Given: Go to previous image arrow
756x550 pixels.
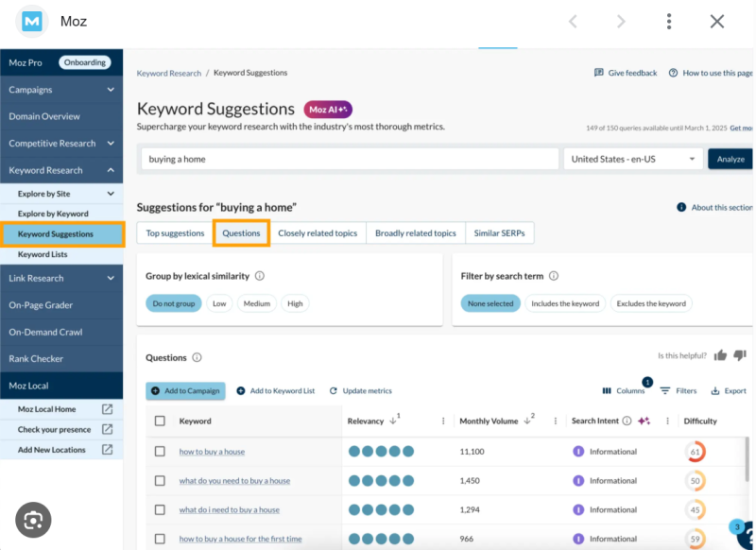Looking at the screenshot, I should click(x=573, y=21).
